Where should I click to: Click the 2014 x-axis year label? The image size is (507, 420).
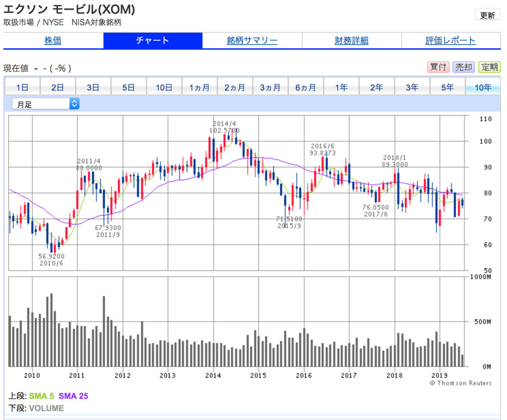(213, 375)
